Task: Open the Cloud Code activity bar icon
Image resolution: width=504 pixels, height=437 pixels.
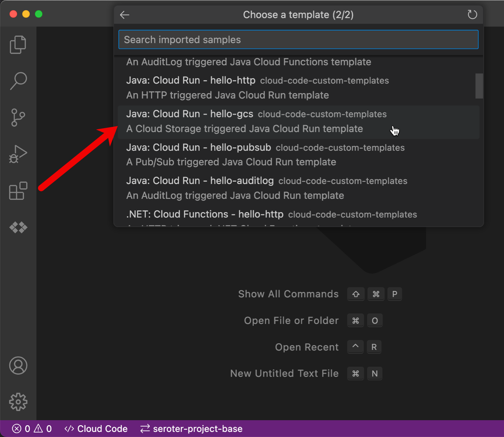Action: (x=18, y=227)
